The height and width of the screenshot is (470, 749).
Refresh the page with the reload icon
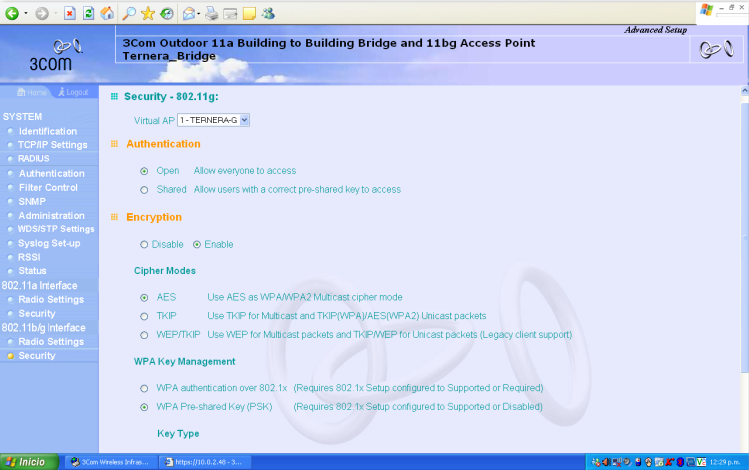(88, 13)
